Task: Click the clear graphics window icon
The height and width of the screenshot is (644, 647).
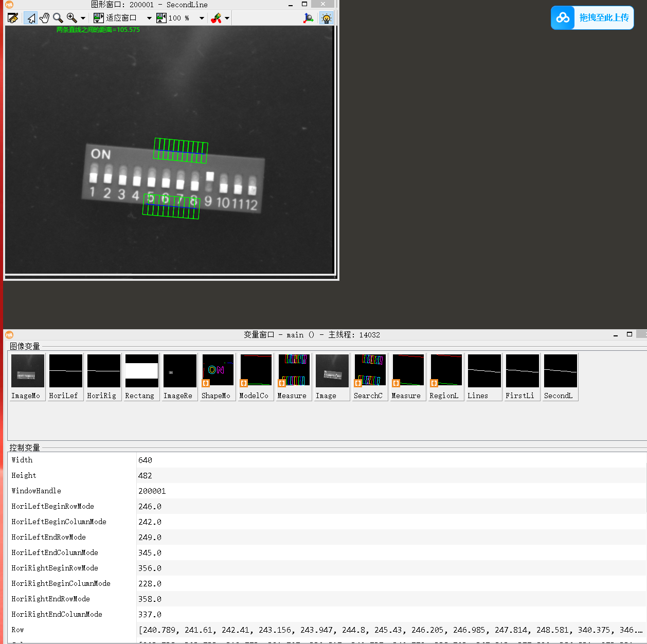Action: (x=13, y=18)
